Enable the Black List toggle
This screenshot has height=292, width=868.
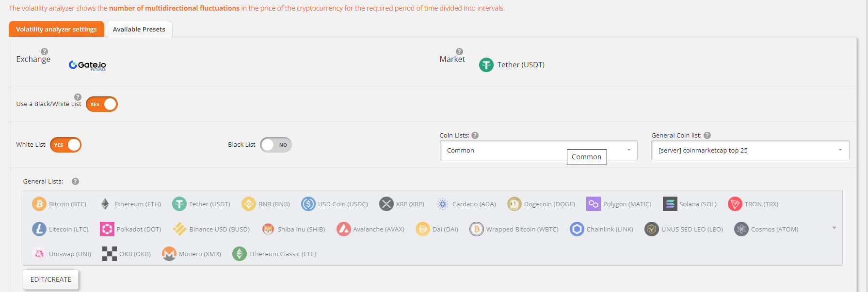[x=276, y=145]
